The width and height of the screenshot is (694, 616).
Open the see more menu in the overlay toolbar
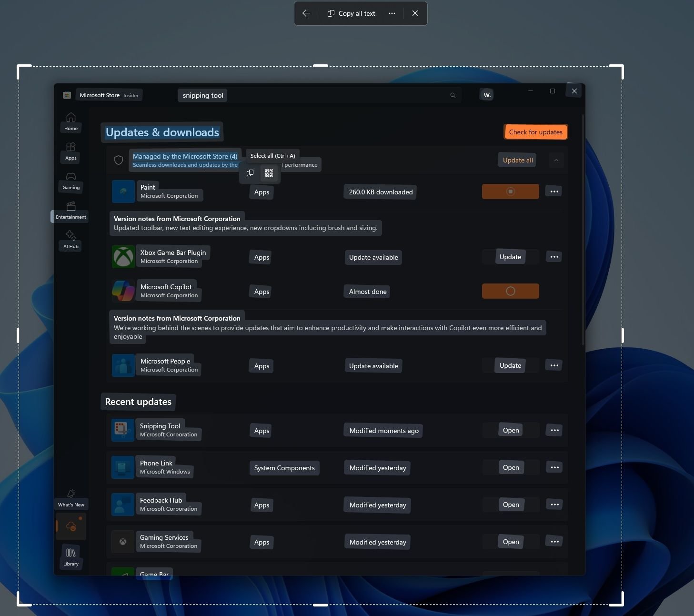pos(392,13)
